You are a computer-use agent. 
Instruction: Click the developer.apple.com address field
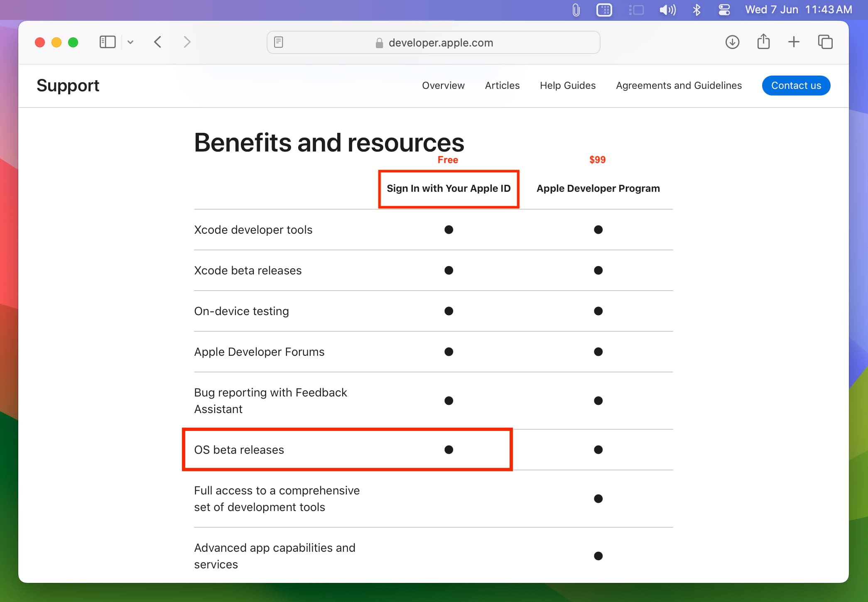tap(433, 42)
